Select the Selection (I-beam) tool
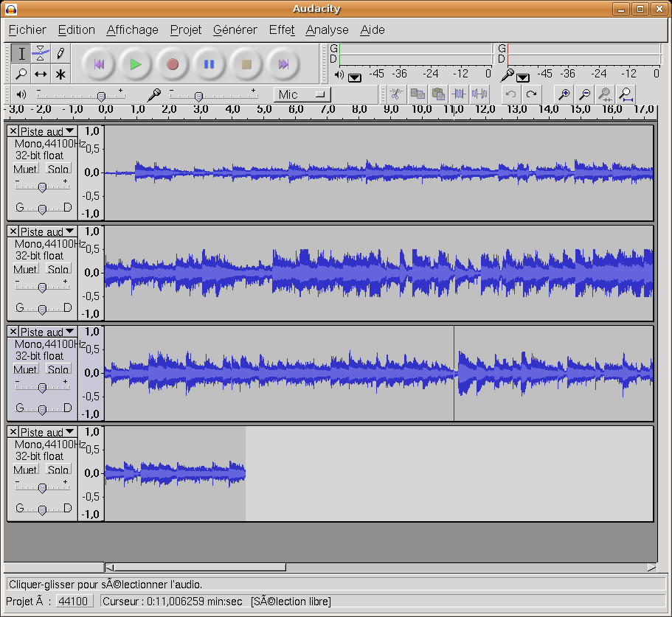 (21, 54)
